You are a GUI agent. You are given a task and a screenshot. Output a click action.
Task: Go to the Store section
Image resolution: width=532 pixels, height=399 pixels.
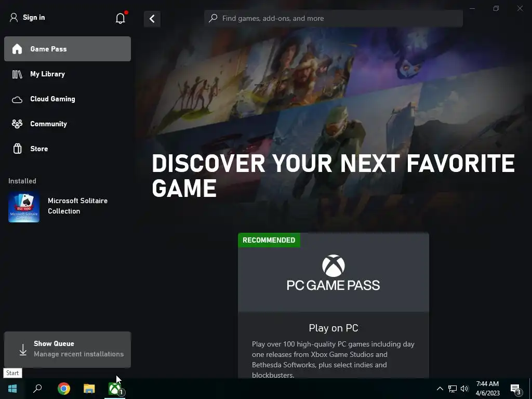(68, 149)
